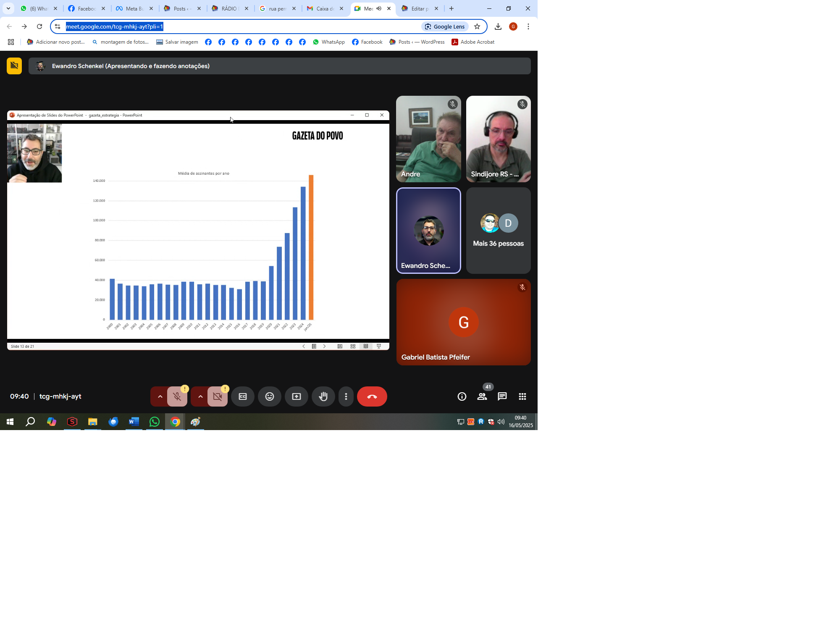Select the meet.google.com address bar
840x630 pixels.
(x=241, y=26)
